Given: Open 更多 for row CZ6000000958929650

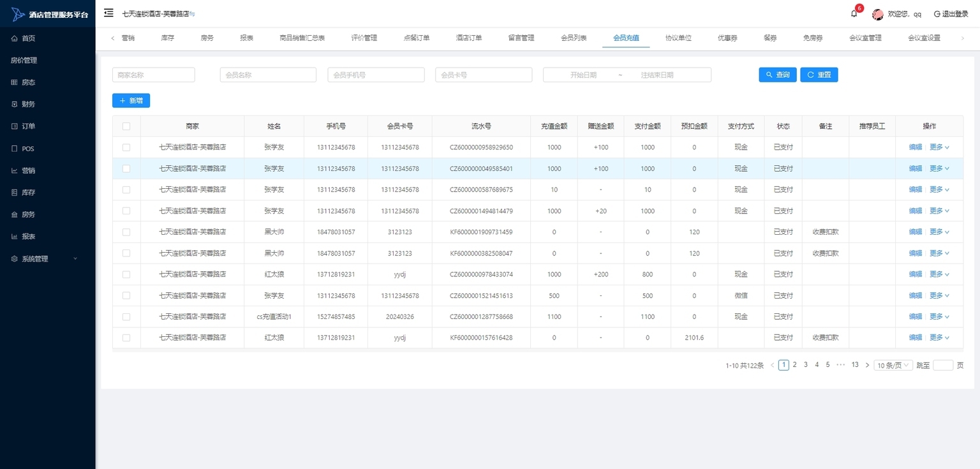Looking at the screenshot, I should (939, 147).
